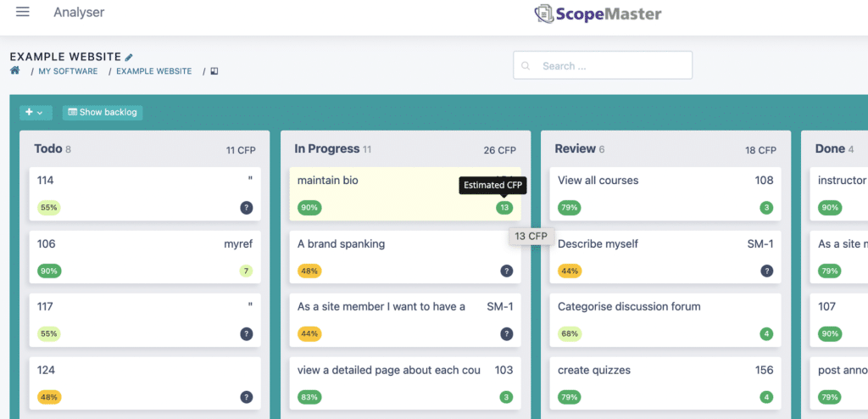
Task: Click the myref reference on card 106
Action: click(x=238, y=244)
